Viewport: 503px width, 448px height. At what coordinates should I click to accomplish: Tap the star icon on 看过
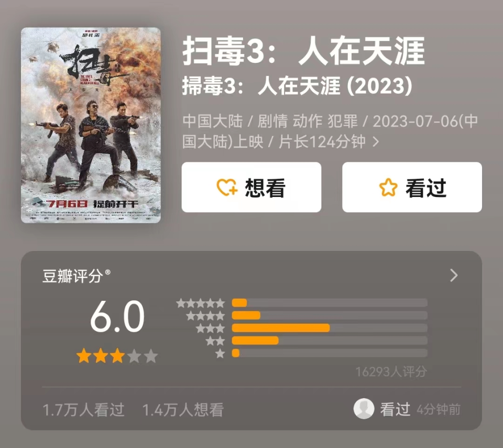tap(388, 188)
